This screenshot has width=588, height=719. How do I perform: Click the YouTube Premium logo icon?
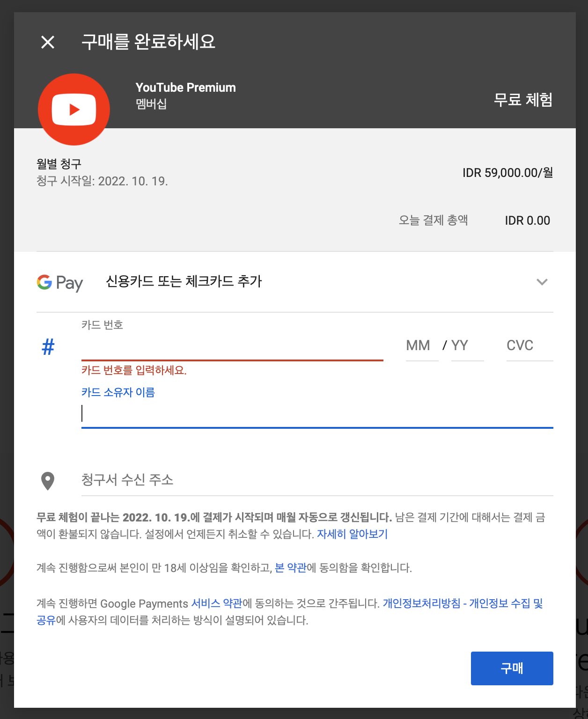(74, 109)
